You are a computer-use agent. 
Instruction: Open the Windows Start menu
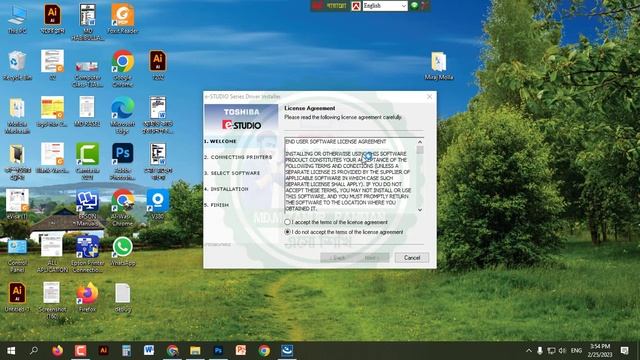[11, 351]
